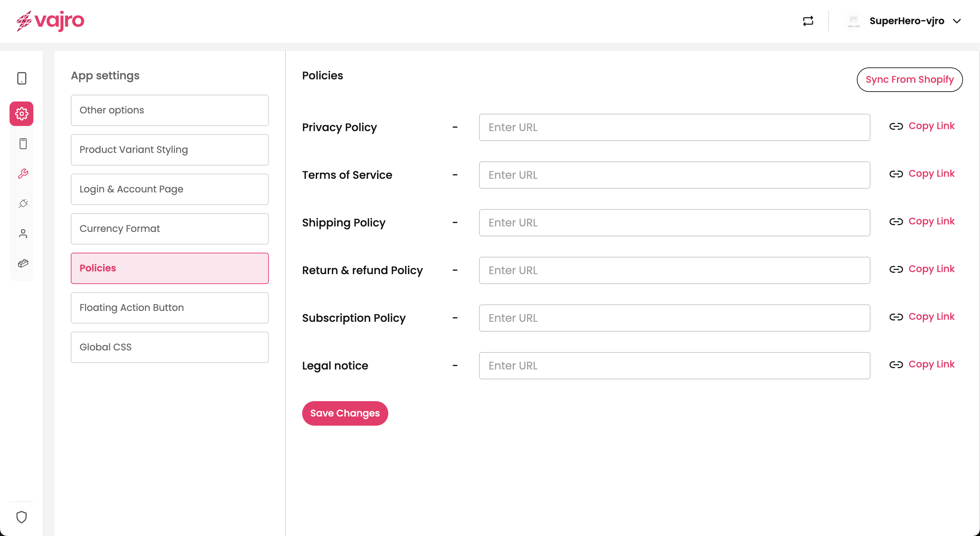Screen dimensions: 980x536
Task: Focus the Terms of Service URL field
Action: (x=674, y=175)
